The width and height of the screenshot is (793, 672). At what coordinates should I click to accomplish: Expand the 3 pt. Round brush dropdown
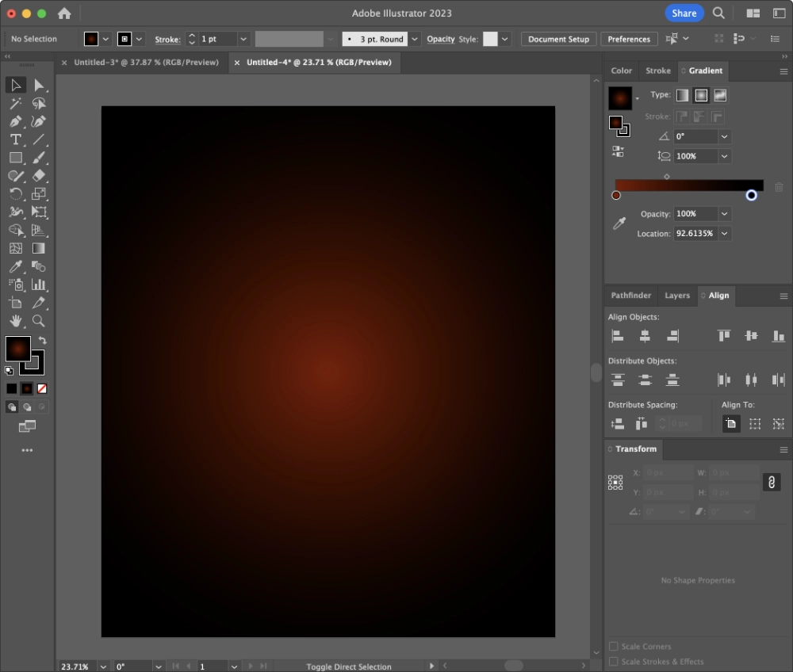tap(415, 39)
